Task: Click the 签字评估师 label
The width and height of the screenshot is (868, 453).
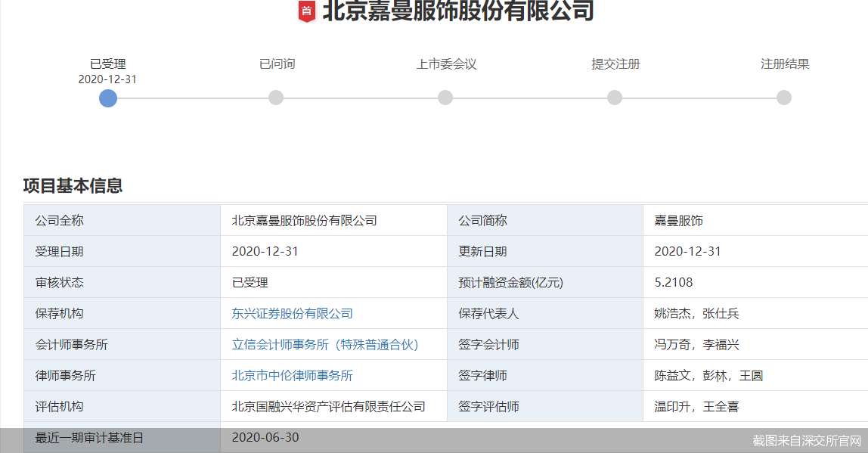Action: coord(488,406)
